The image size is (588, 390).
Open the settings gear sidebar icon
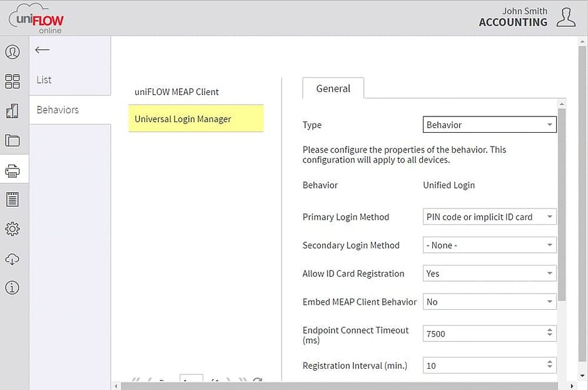(x=13, y=228)
